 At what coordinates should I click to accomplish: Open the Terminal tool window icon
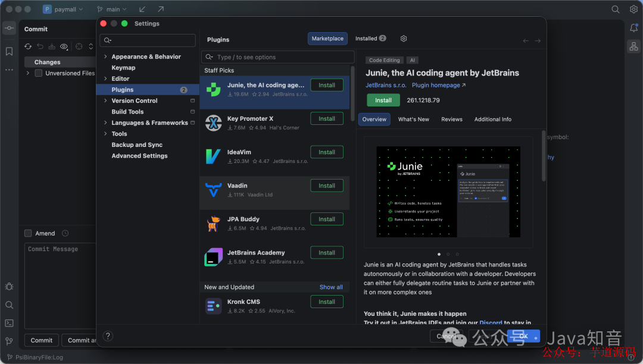(9, 323)
